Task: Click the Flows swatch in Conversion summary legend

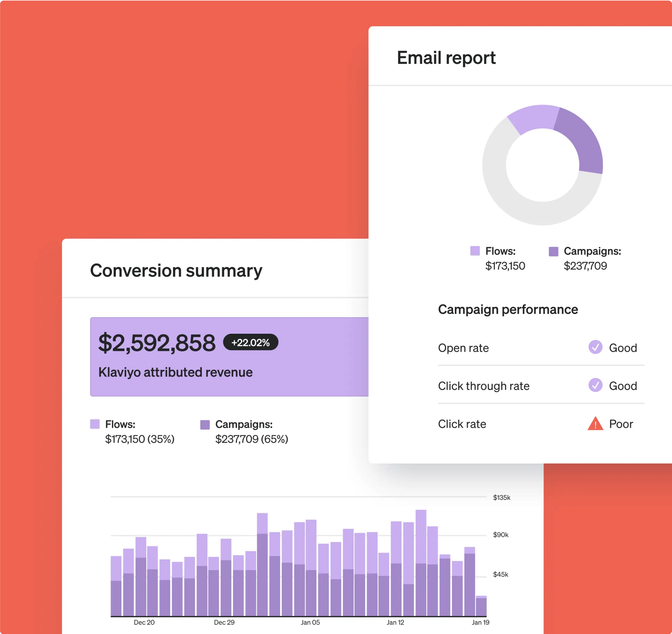Action: tap(95, 424)
